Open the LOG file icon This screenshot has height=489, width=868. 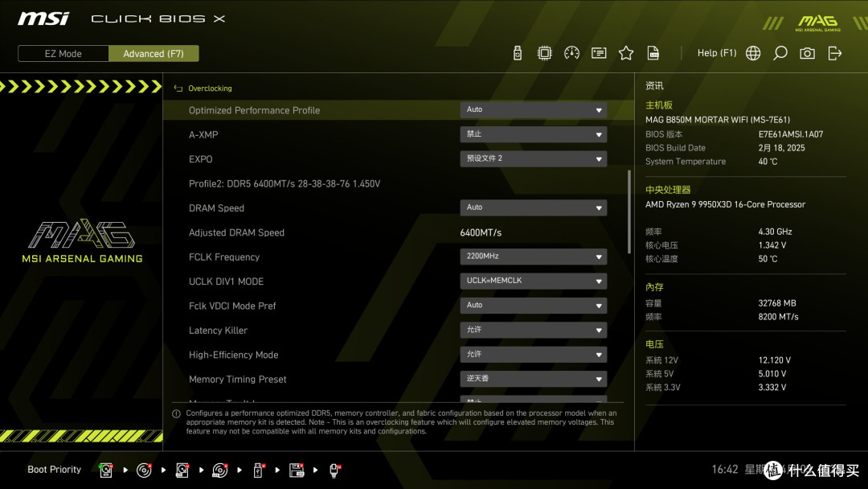click(653, 53)
